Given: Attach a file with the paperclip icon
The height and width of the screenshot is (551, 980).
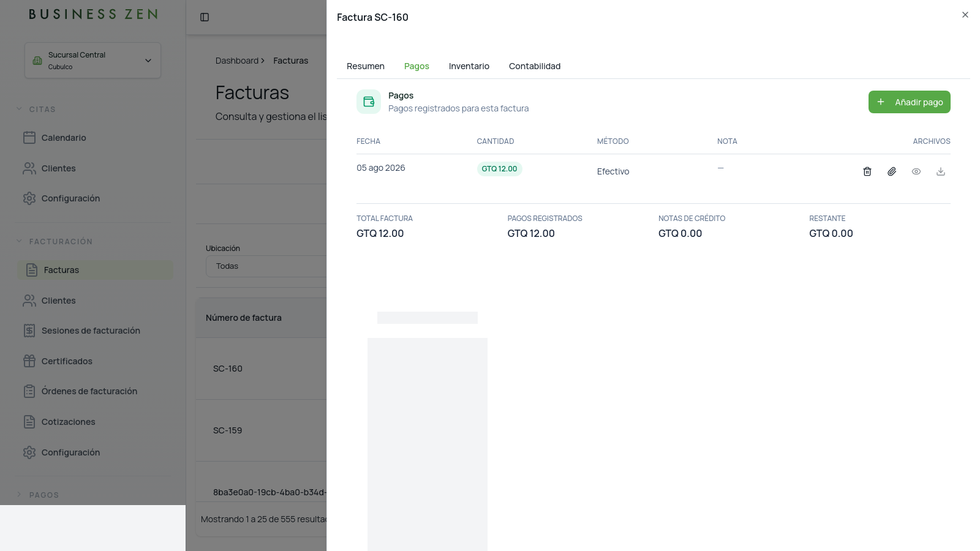Looking at the screenshot, I should coord(892,171).
